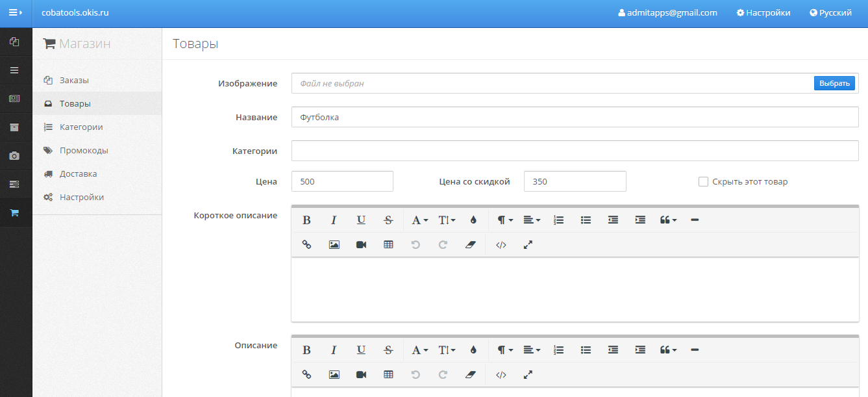868x397 pixels.
Task: Go to 'Промокоды' in the shop menu
Action: [x=84, y=151]
